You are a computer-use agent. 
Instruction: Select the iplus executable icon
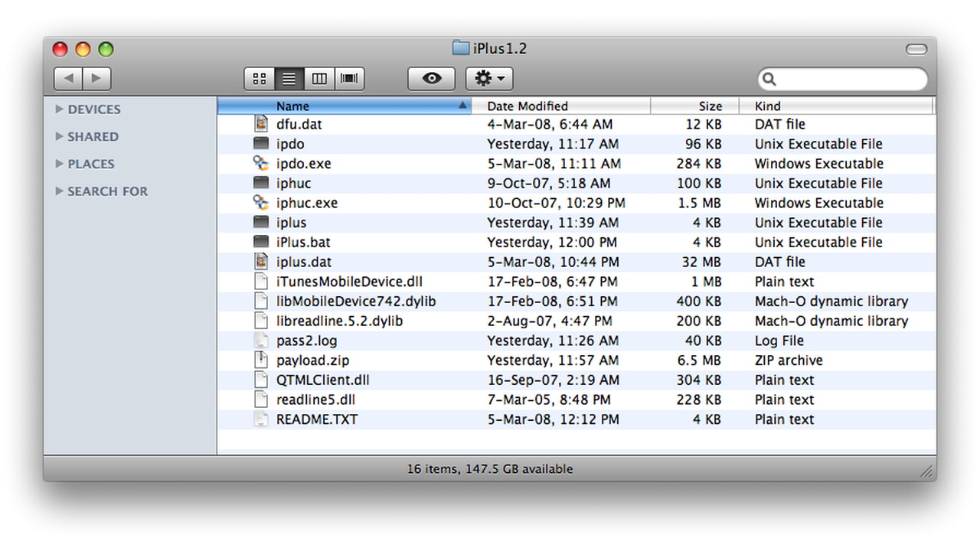[x=262, y=223]
